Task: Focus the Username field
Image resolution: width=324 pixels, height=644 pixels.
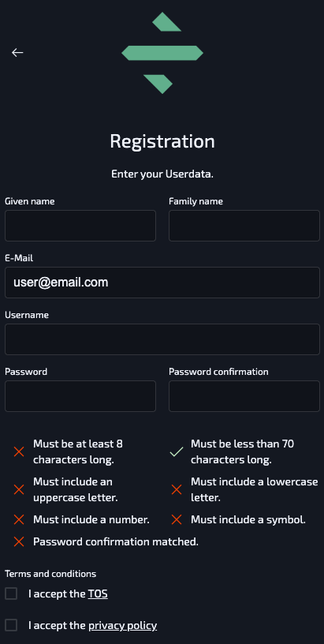Action: coord(162,339)
